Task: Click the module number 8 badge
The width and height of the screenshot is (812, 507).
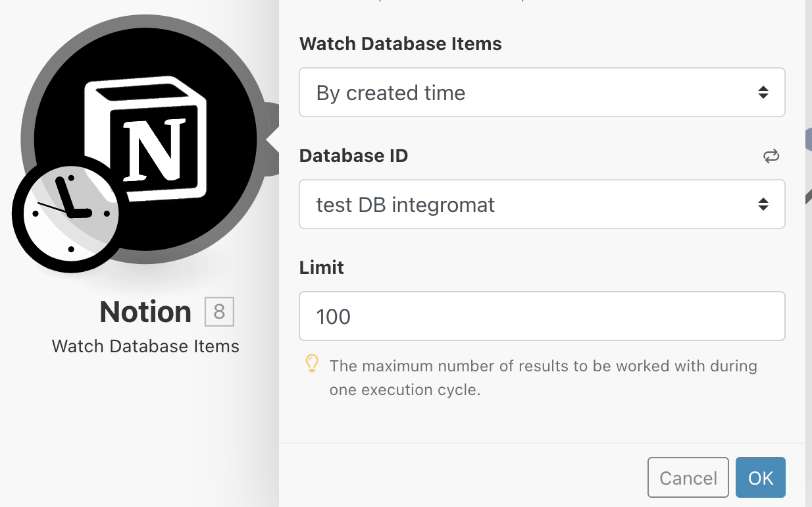Action: tap(219, 311)
